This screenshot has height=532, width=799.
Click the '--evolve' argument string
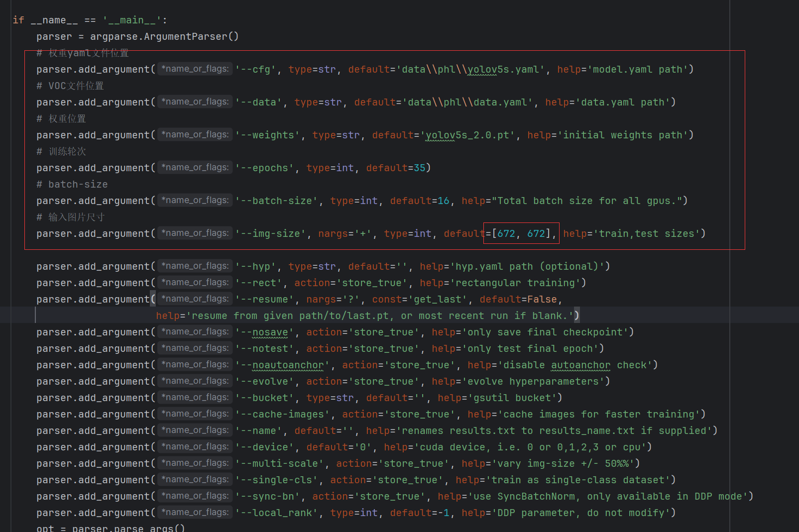(x=264, y=381)
